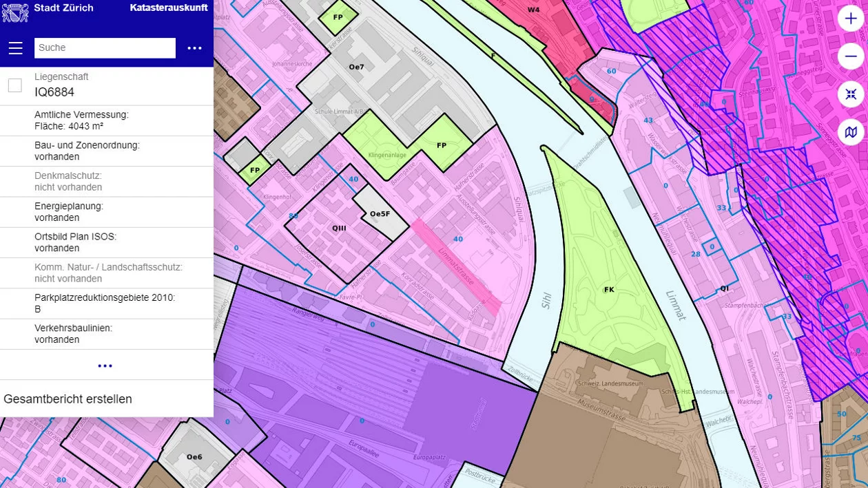Click Gesamtbericht erstellen
The width and height of the screenshot is (868, 488).
(68, 399)
